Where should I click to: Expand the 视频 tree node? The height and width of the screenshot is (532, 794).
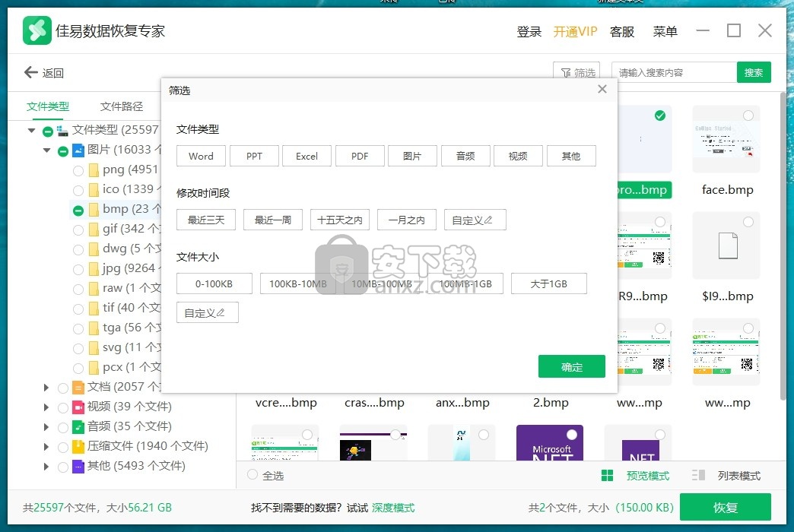point(46,407)
